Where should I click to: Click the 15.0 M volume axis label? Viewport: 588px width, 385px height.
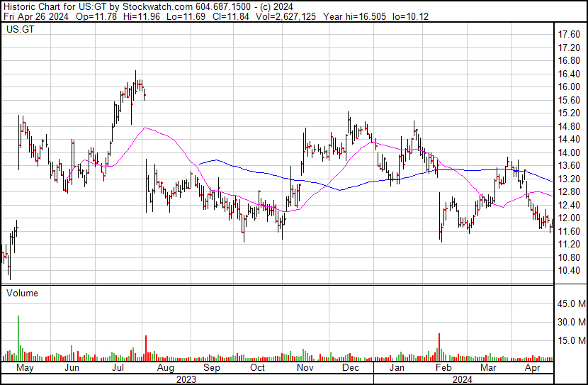pos(571,340)
